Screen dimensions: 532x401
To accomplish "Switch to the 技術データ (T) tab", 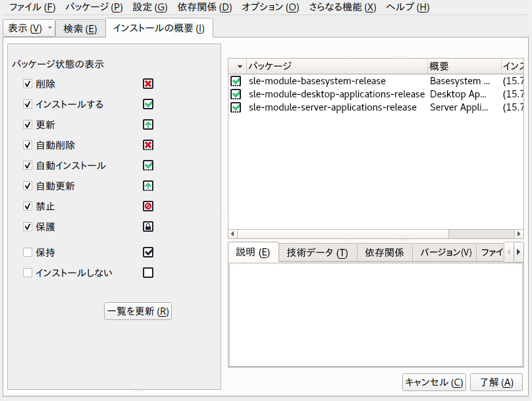I will 317,252.
